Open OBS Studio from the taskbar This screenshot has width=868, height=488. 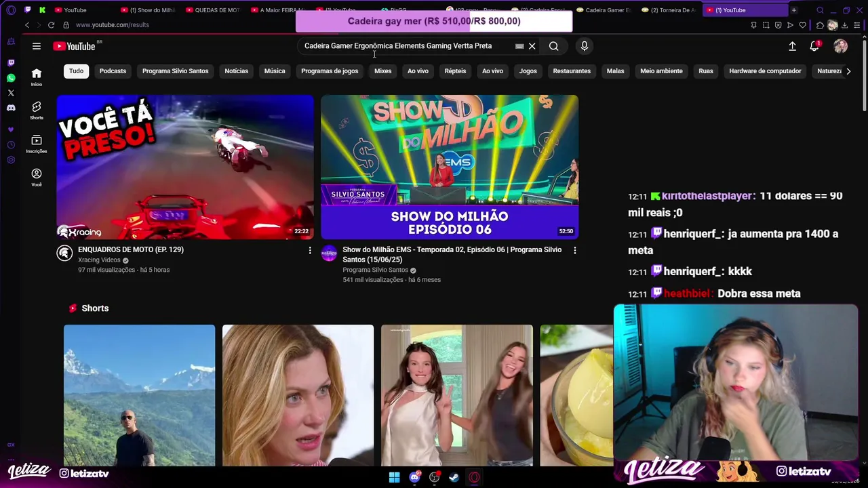click(434, 477)
